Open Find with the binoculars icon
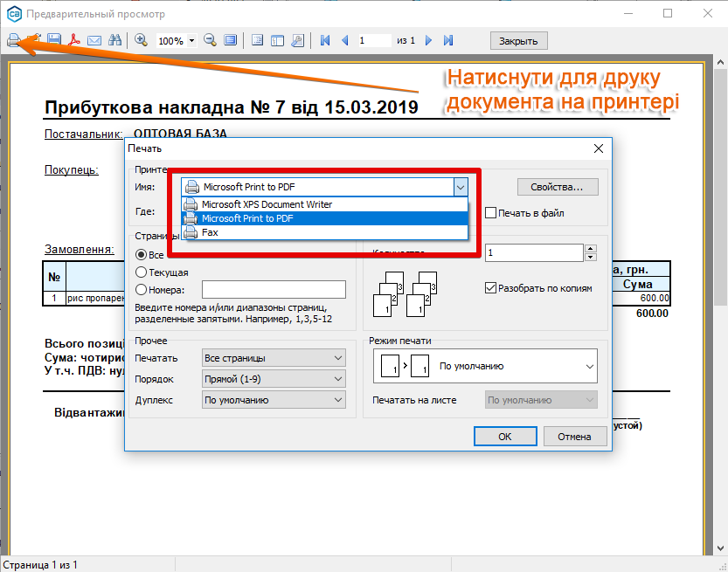The width and height of the screenshot is (728, 572). [x=114, y=40]
